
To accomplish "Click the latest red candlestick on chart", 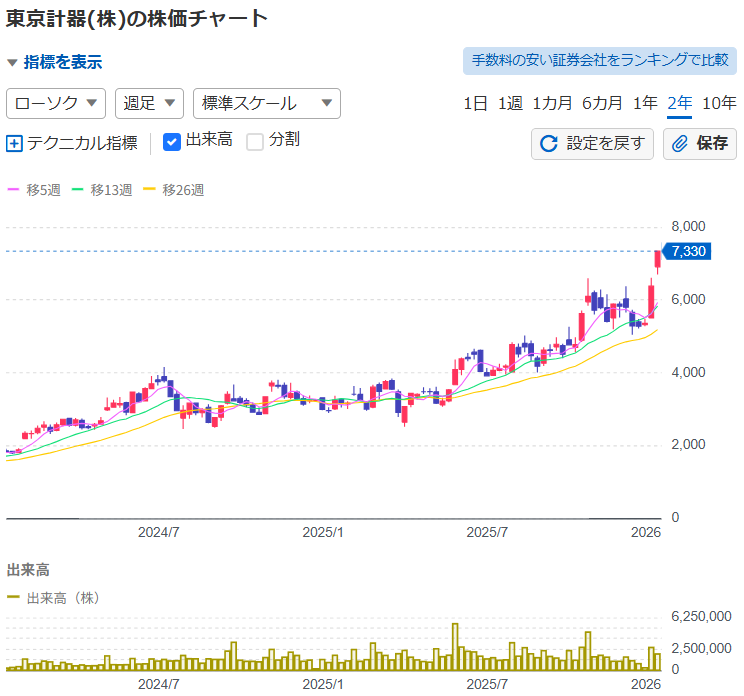I will [x=657, y=259].
